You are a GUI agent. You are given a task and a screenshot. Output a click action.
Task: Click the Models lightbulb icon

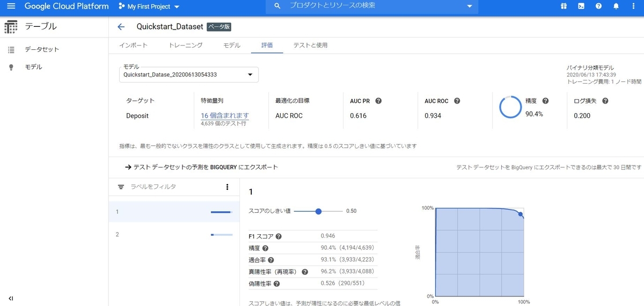click(x=11, y=67)
